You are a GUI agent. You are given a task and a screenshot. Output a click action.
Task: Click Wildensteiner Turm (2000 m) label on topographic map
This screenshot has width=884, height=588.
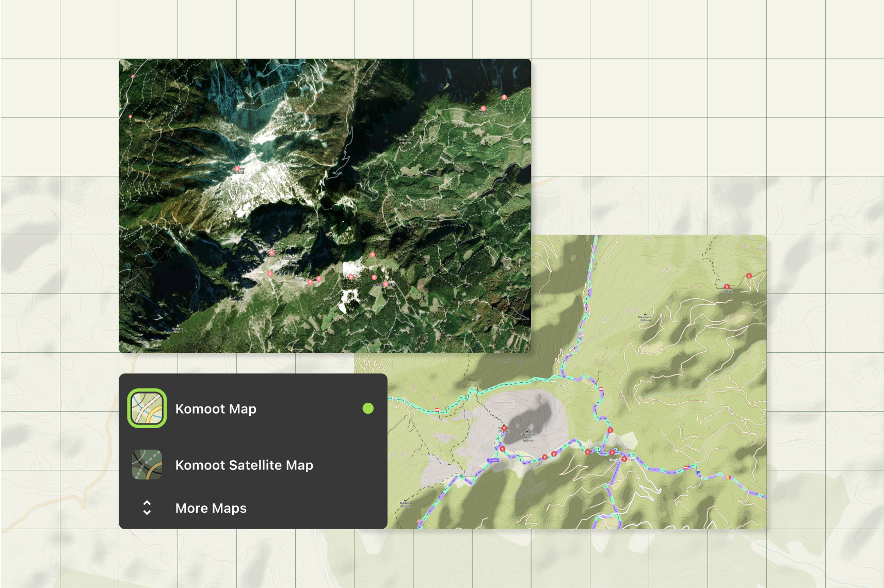[x=527, y=436]
